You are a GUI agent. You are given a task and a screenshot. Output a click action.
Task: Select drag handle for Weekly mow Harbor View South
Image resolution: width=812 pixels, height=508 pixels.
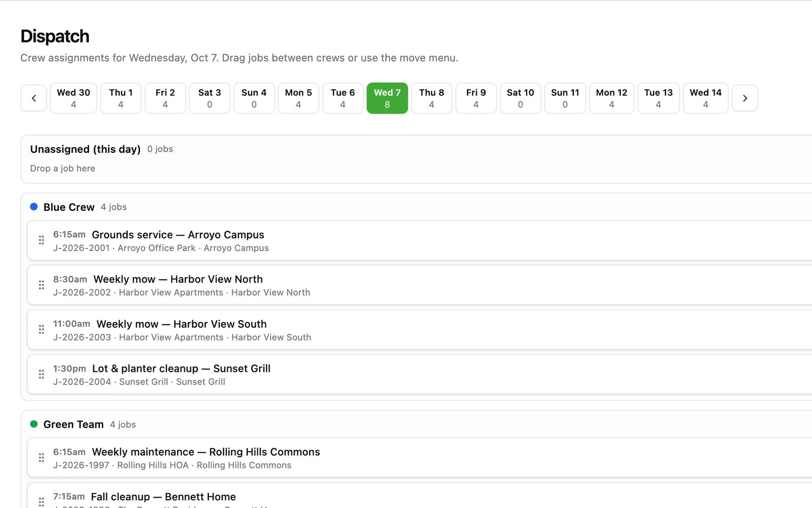[x=42, y=330]
